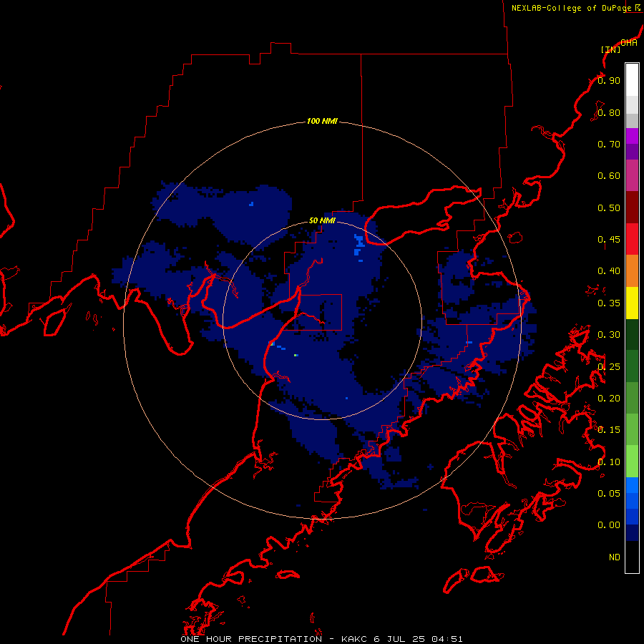Click the 0.80 legend value

[609, 112]
